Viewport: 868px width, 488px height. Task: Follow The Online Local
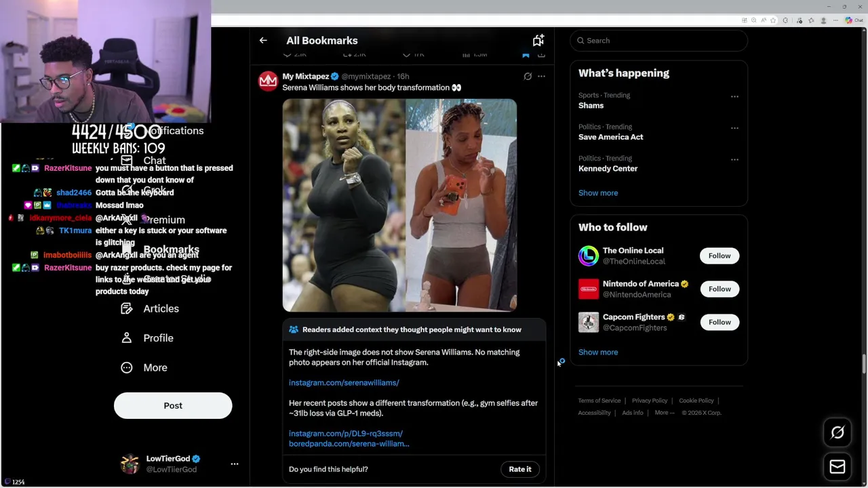(x=719, y=256)
